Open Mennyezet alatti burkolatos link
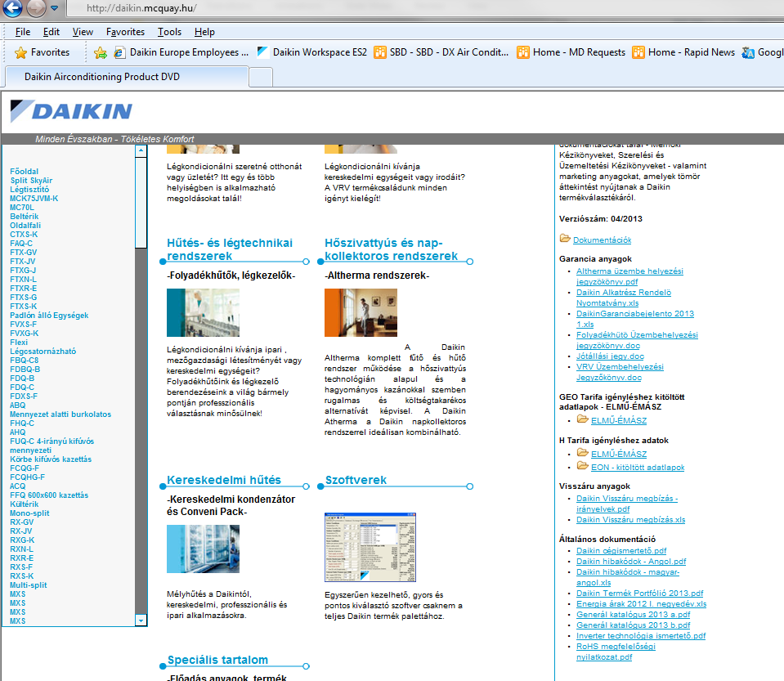 [60, 414]
